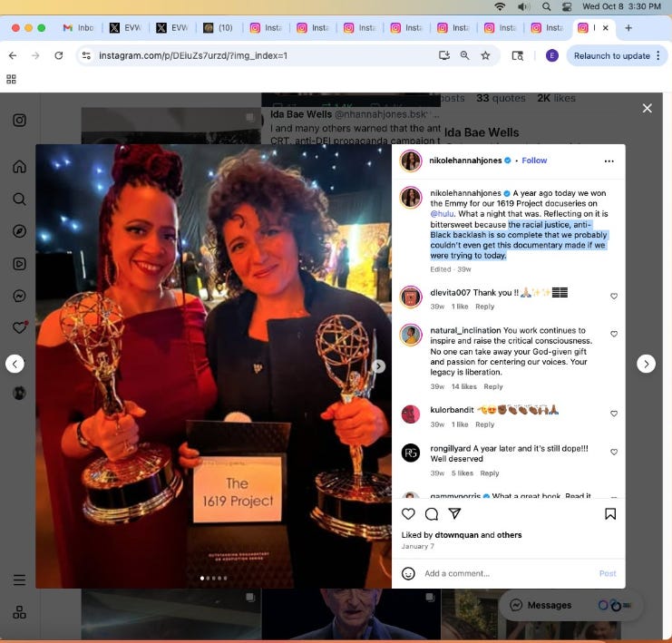Open Reels icon in sidebar
Viewport: 672px width, 643px height.
[x=19, y=264]
